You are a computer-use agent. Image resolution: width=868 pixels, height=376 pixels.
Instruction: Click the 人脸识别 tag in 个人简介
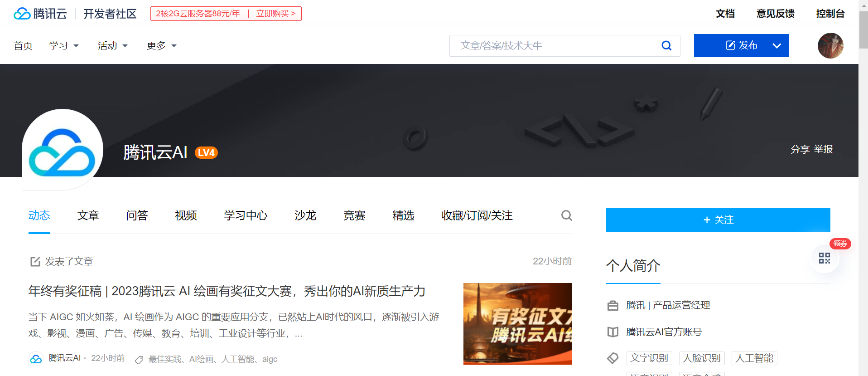click(702, 358)
